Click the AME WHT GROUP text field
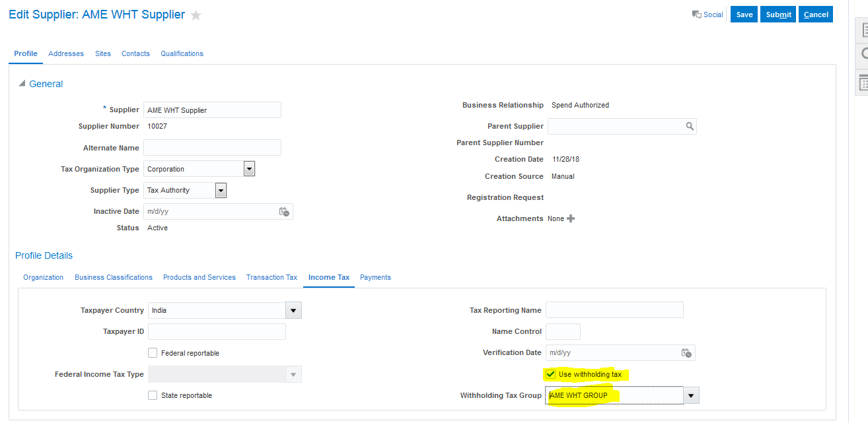Viewport: 868px width, 423px height. [x=614, y=395]
